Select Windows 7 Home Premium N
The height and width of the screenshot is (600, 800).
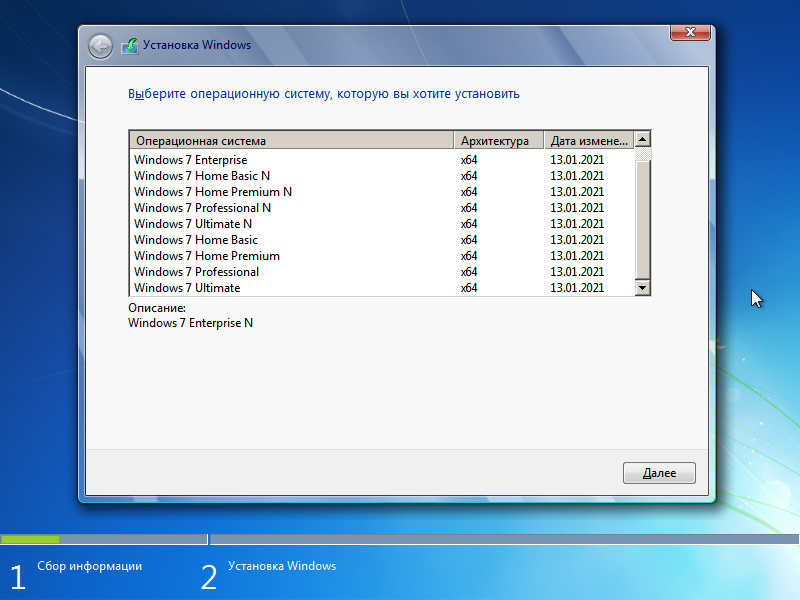point(382,192)
